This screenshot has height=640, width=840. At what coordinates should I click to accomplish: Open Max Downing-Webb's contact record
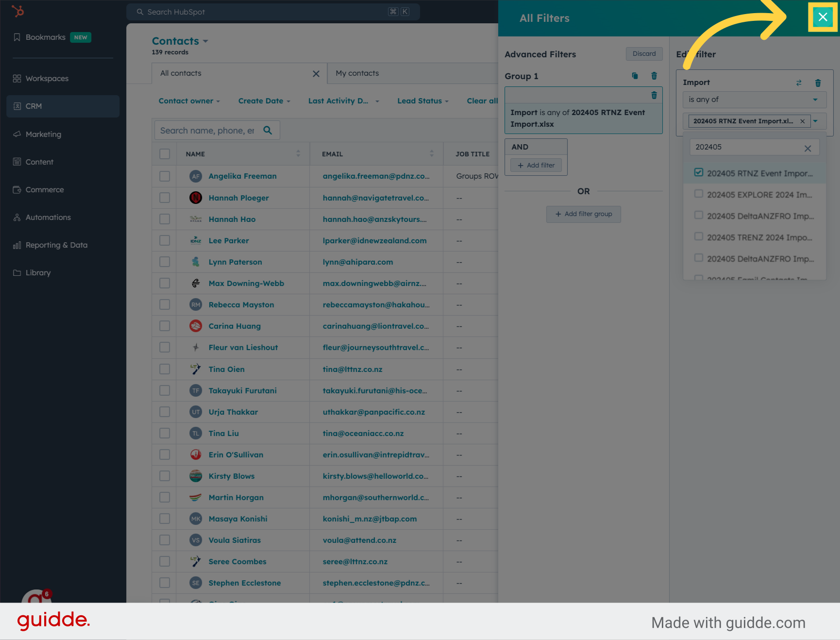click(x=246, y=284)
